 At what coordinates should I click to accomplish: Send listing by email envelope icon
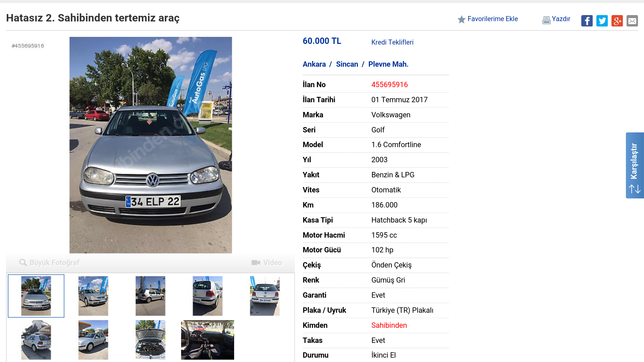[632, 21]
